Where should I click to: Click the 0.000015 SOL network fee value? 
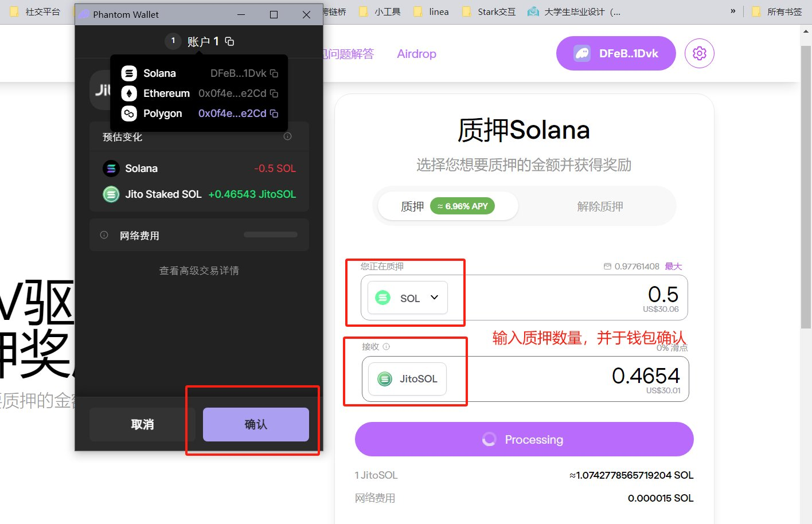[661, 498]
